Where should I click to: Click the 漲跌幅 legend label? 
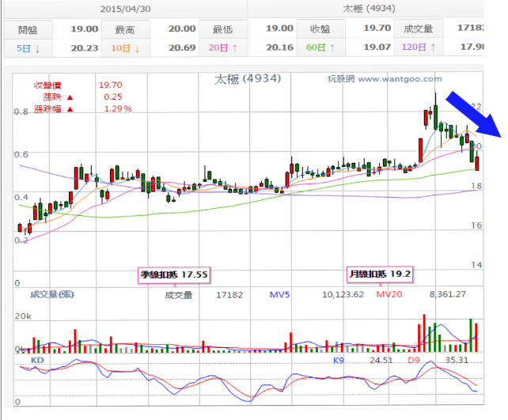[x=47, y=109]
